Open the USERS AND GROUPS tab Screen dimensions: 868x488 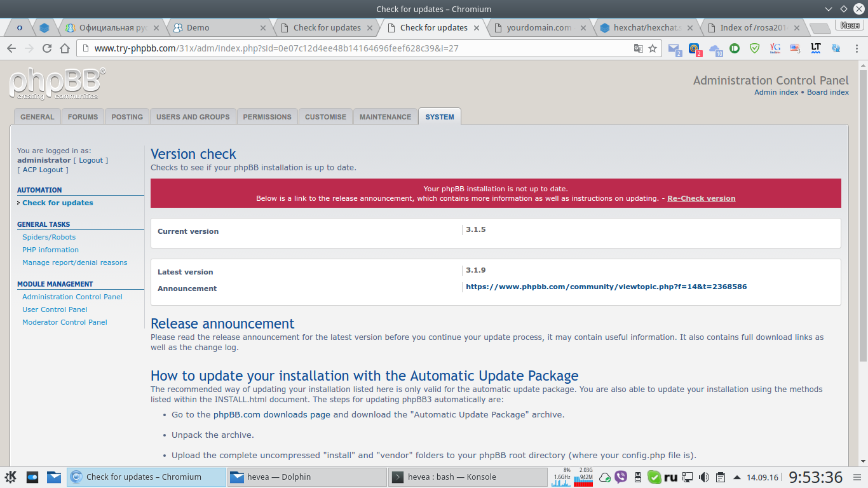[x=193, y=117]
